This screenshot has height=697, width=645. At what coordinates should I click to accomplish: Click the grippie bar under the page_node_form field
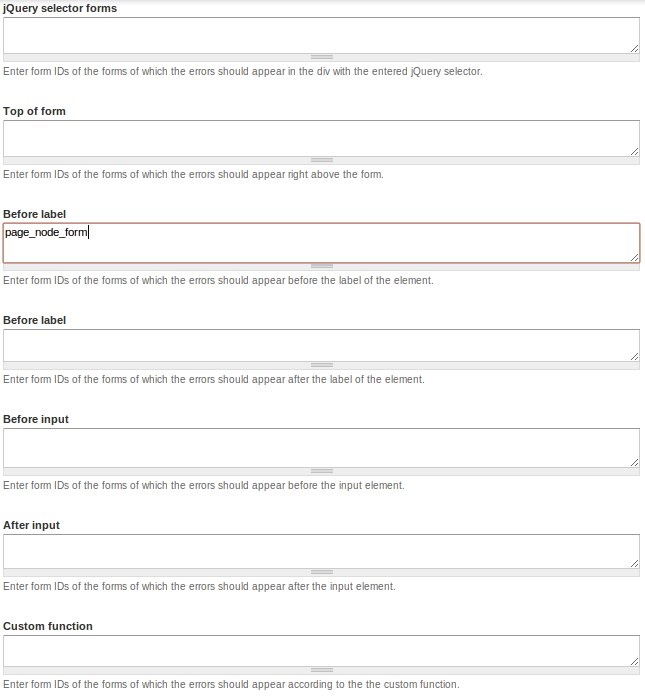(x=321, y=266)
